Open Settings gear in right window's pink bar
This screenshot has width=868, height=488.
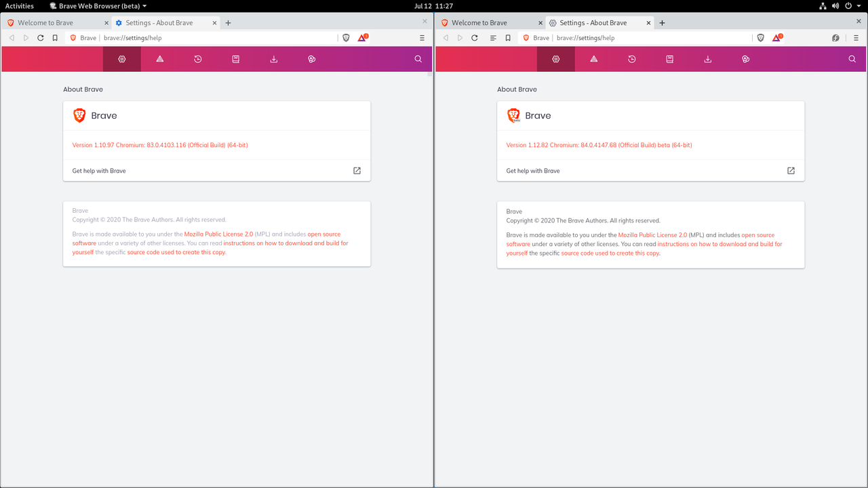556,59
